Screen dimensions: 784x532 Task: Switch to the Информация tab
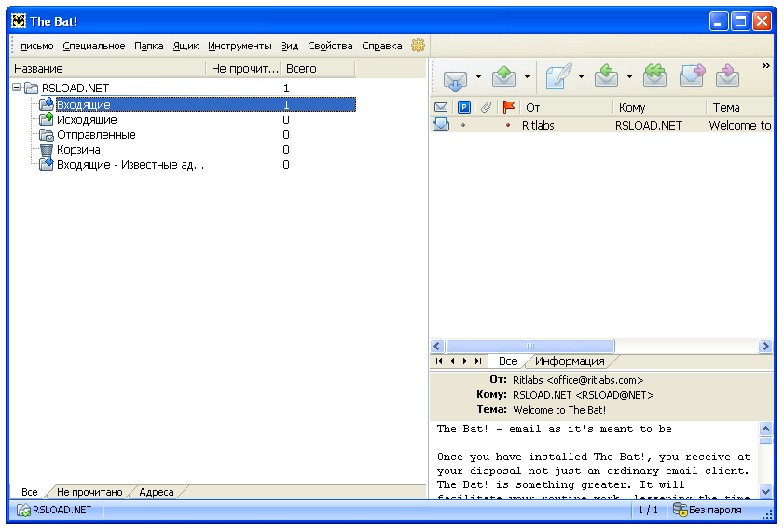(569, 361)
